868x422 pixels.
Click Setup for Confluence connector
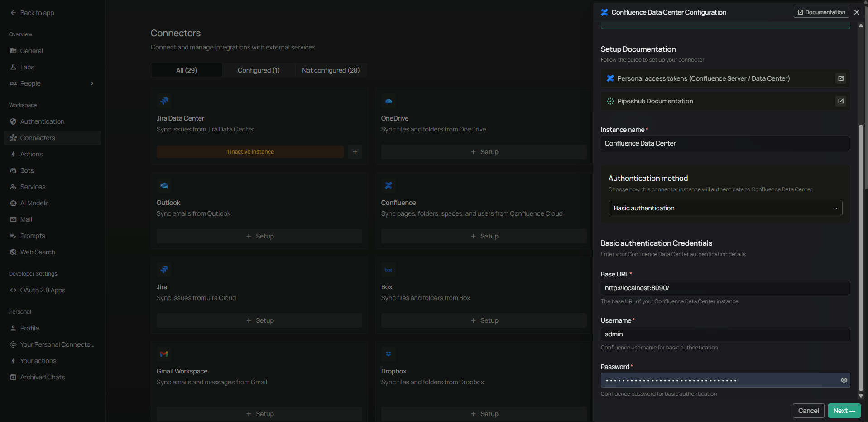[484, 236]
